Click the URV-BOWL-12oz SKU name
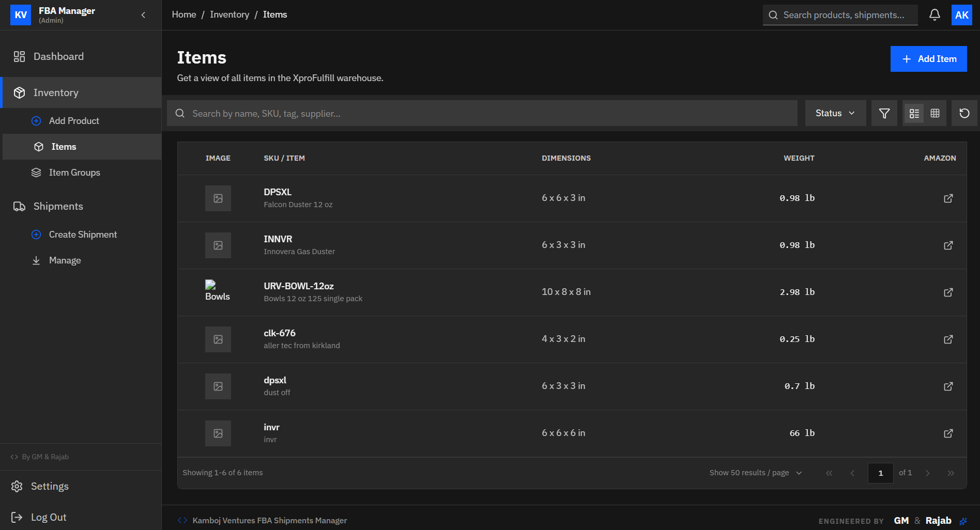 (x=299, y=286)
